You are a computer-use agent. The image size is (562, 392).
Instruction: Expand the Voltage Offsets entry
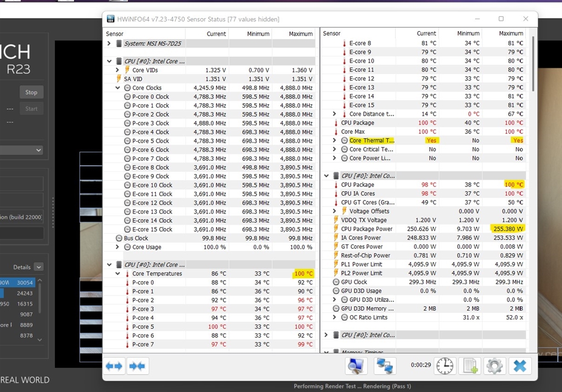pyautogui.click(x=335, y=211)
